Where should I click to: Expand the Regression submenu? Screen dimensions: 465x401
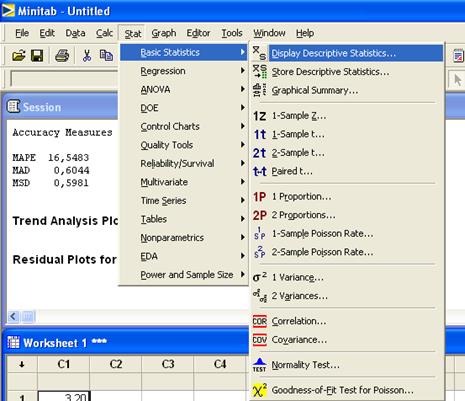pyautogui.click(x=183, y=71)
